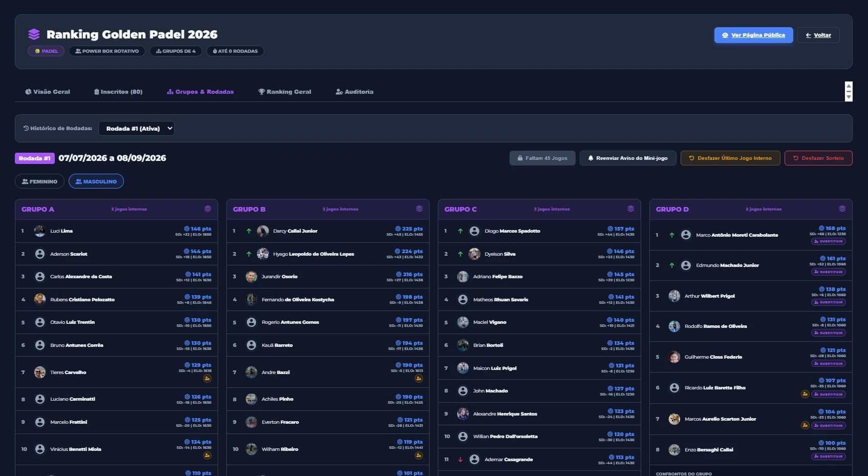Click Substituir for Marco Antônio Moreti Carabolante
This screenshot has width=868, height=476.
point(829,241)
